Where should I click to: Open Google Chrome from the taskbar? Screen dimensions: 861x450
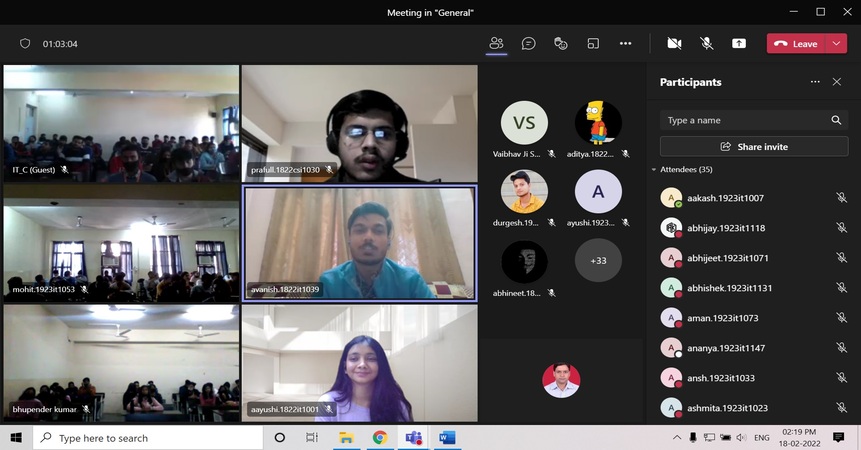click(x=380, y=438)
